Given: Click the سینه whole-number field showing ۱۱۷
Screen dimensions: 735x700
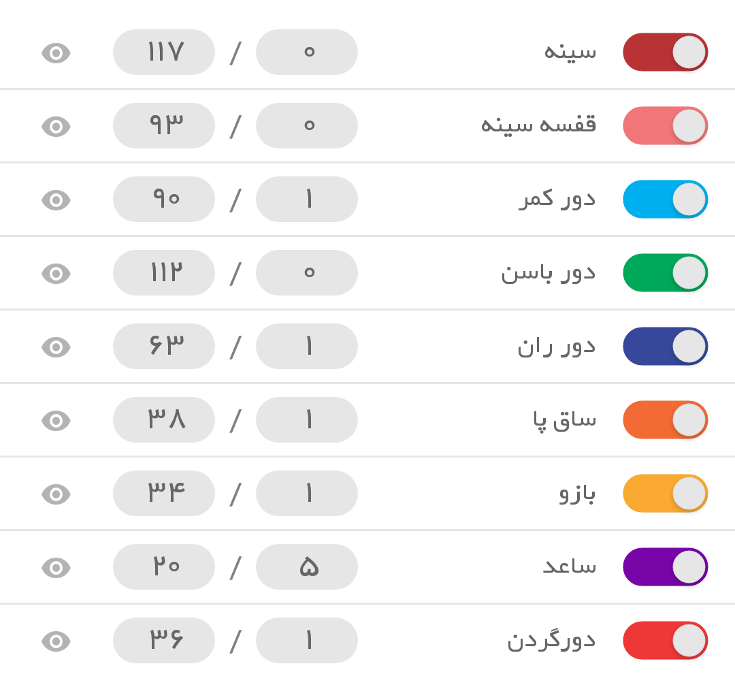Looking at the screenshot, I should point(164,52).
